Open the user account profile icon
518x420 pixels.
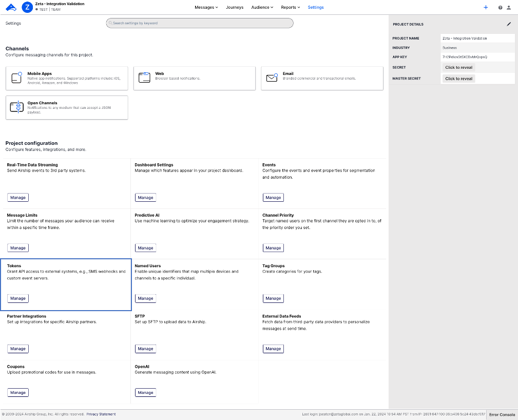pyautogui.click(x=509, y=8)
